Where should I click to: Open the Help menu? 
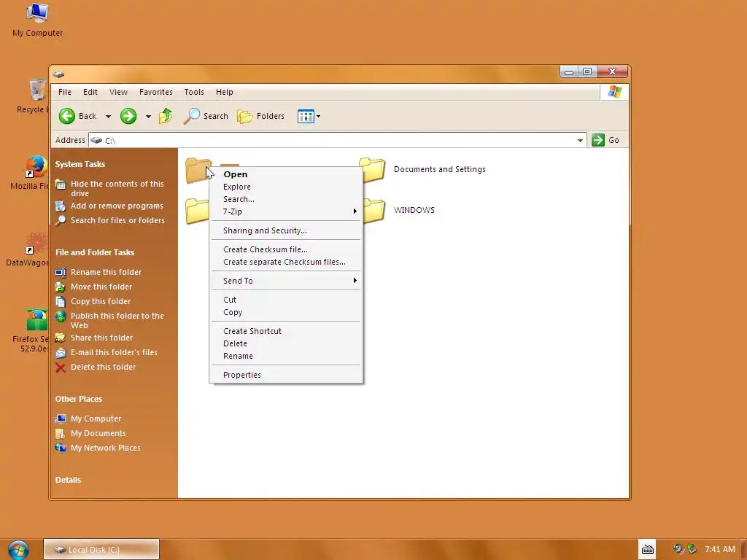[x=225, y=92]
